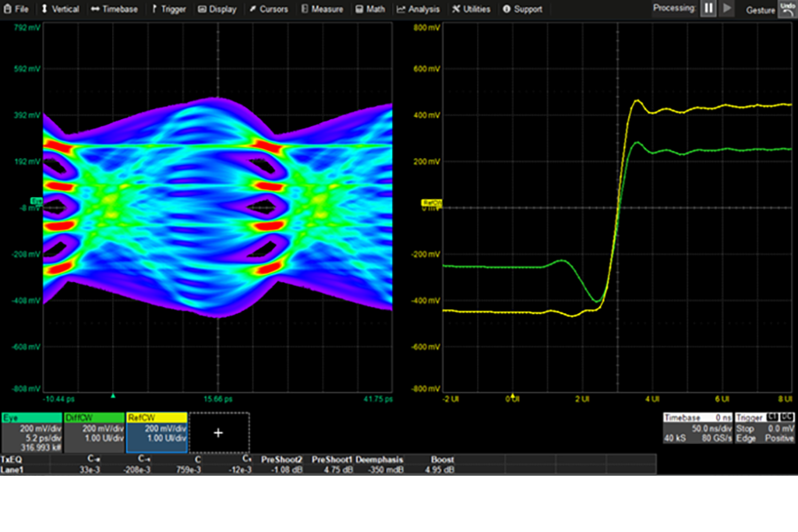Open the Display menu
798x532 pixels.
[x=217, y=9]
